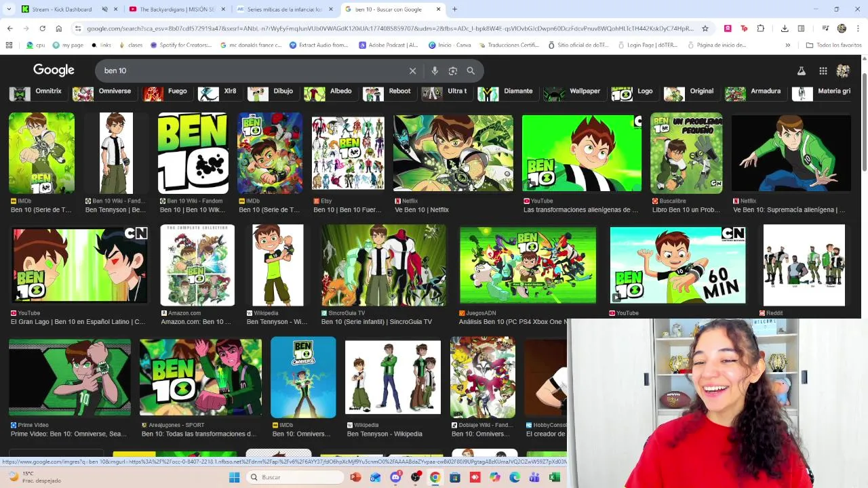The width and height of the screenshot is (868, 488).
Task: Open the Chrome three-dot menu
Action: pyautogui.click(x=858, y=28)
